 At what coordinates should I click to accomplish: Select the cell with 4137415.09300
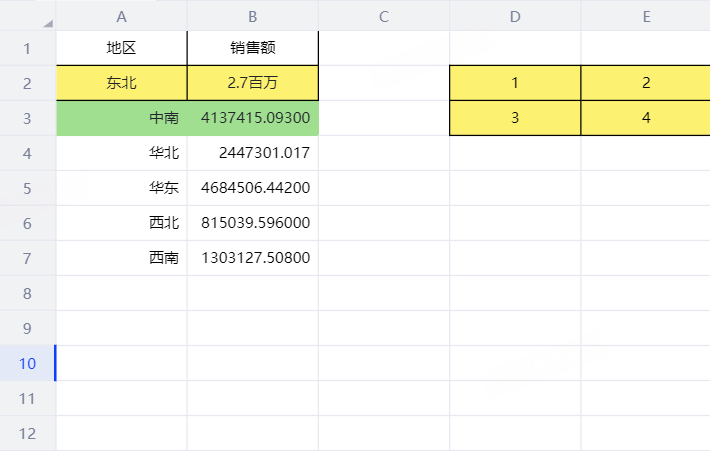(x=252, y=118)
